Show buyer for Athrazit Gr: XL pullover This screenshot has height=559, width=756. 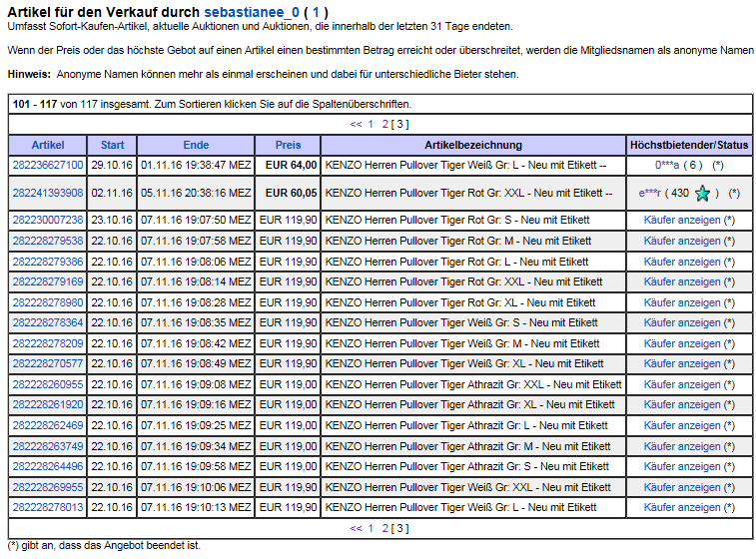click(x=682, y=405)
